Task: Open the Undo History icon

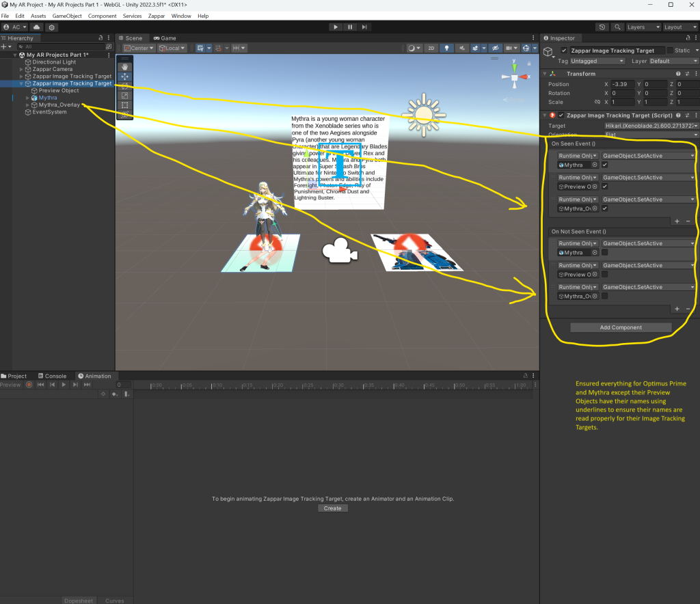Action: click(602, 27)
